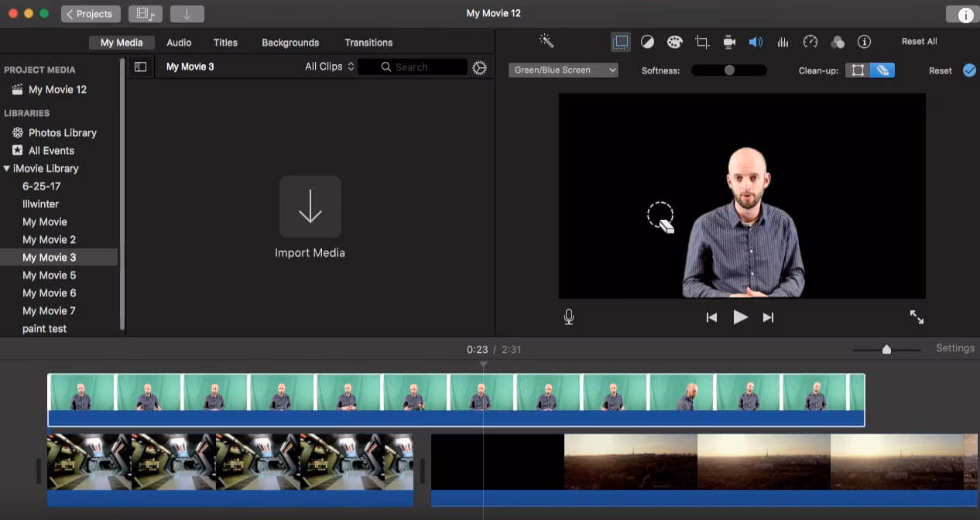Viewport: 980px width, 520px height.
Task: Open the speed speedometer control
Action: (810, 42)
